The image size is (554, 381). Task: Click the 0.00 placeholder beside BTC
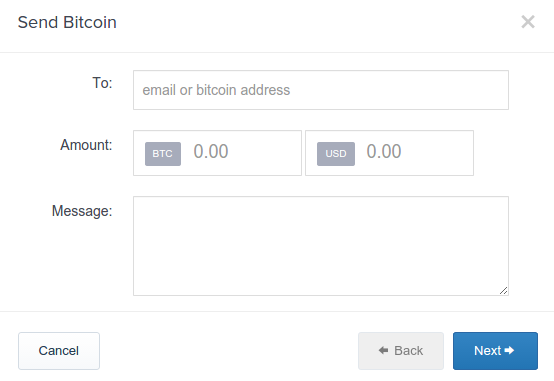[x=211, y=151]
